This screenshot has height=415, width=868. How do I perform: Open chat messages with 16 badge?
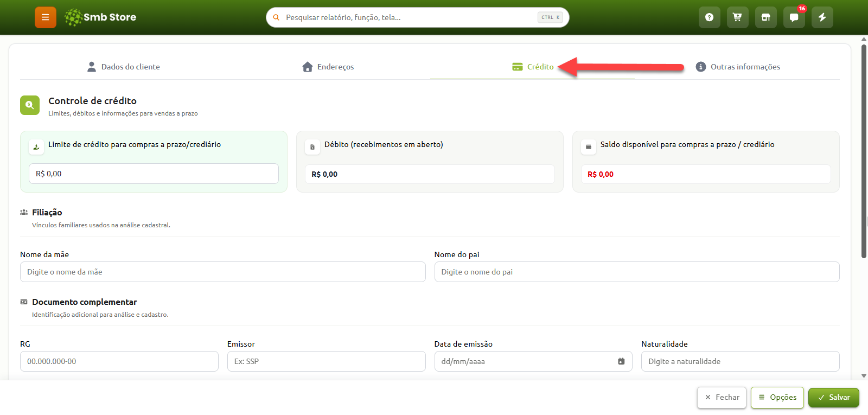click(794, 17)
